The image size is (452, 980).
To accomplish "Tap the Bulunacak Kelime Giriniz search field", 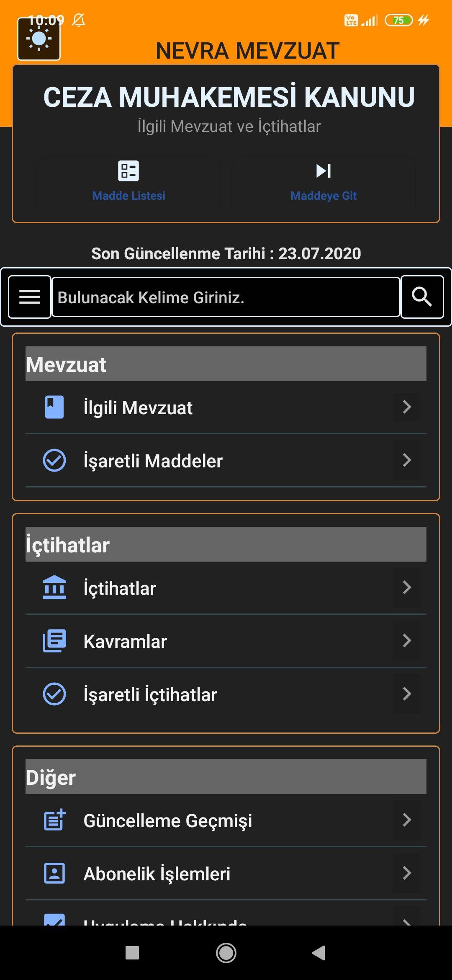I will 226,297.
